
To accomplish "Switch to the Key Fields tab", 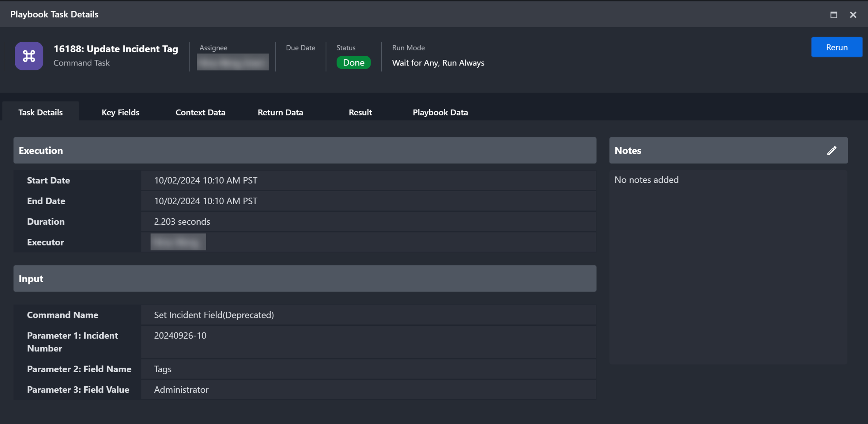I will pyautogui.click(x=120, y=112).
